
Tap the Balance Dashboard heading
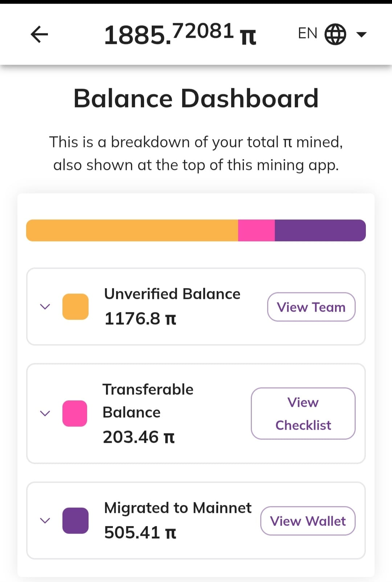196,98
